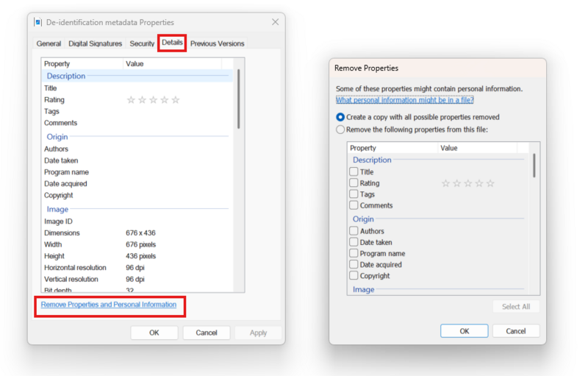Open the Previous Versions tab
Viewport: 588px width, 376px height.
217,43
